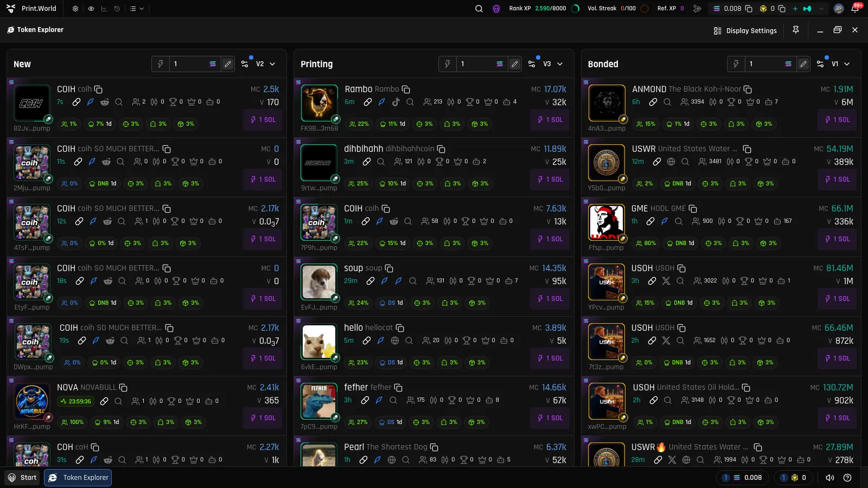This screenshot has width=868, height=488.
Task: Toggle sound speaker icon in bottom bar
Action: 830,478
